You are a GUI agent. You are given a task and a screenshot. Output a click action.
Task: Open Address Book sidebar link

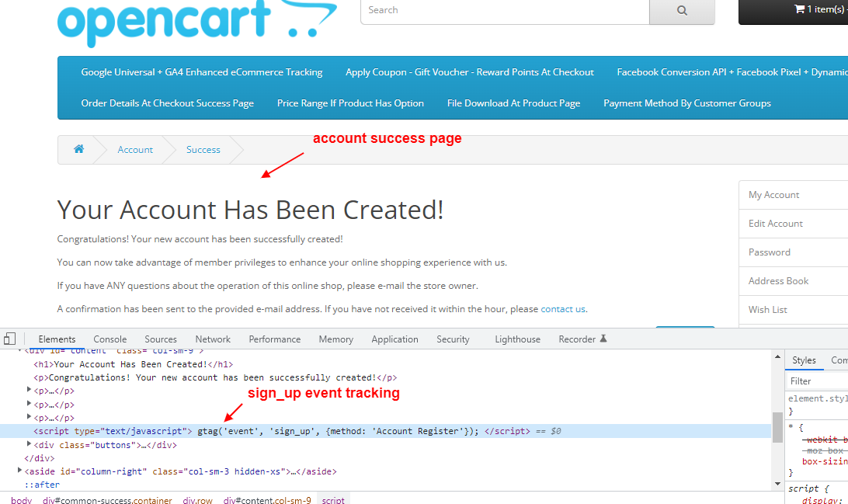pyautogui.click(x=794, y=280)
